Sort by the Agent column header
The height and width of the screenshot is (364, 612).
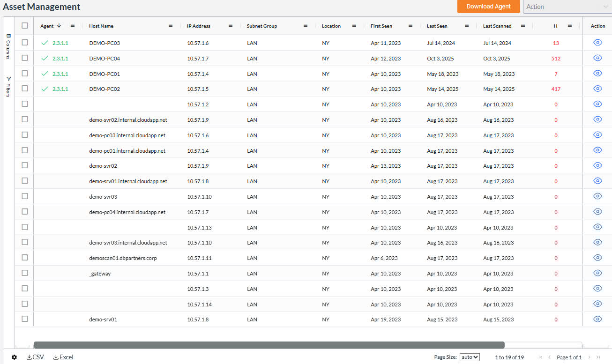pos(47,26)
